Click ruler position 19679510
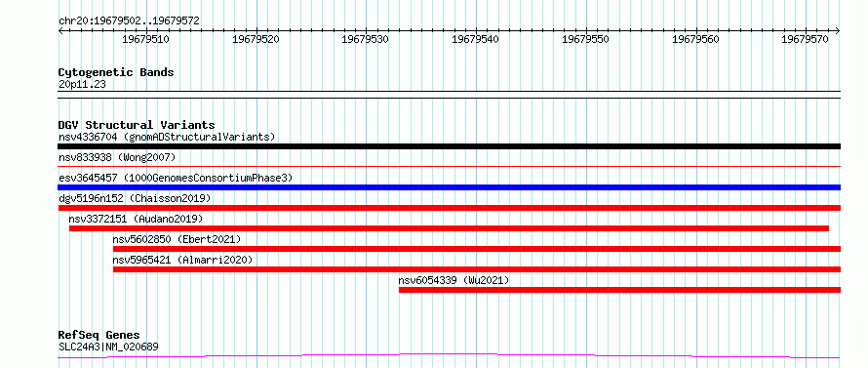Viewport: 868px width, 368px height. 145,39
